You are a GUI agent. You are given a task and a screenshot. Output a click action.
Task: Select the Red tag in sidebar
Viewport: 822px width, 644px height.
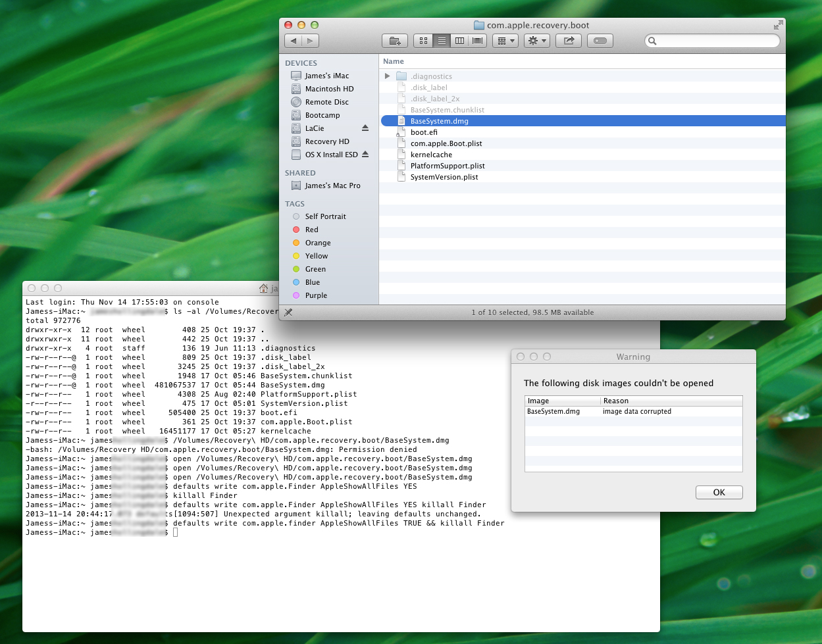click(x=311, y=230)
